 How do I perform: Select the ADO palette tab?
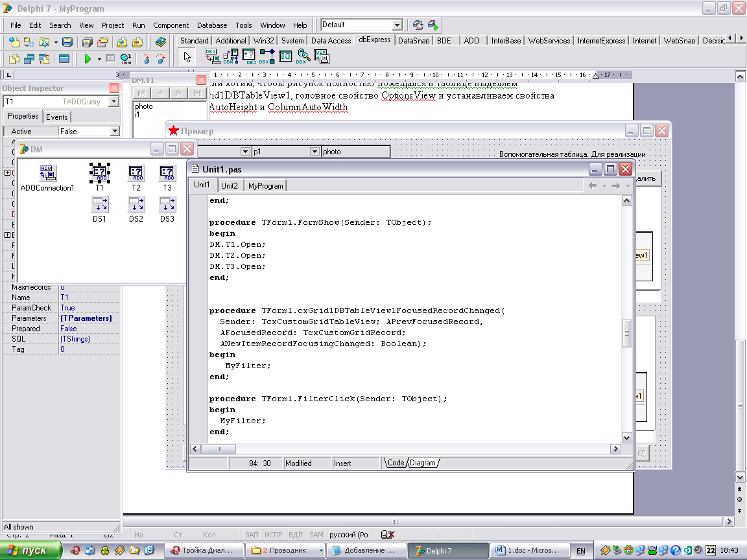pos(471,41)
